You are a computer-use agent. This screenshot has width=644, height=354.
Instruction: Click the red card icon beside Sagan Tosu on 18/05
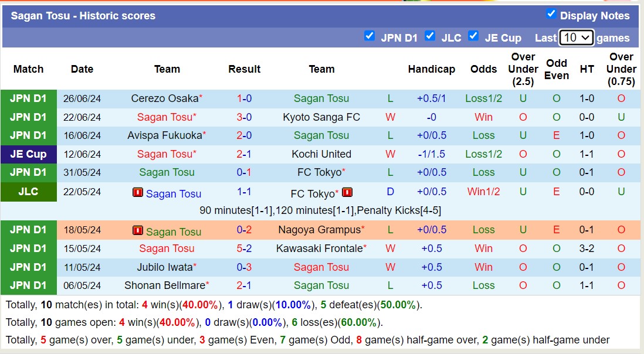pyautogui.click(x=139, y=230)
